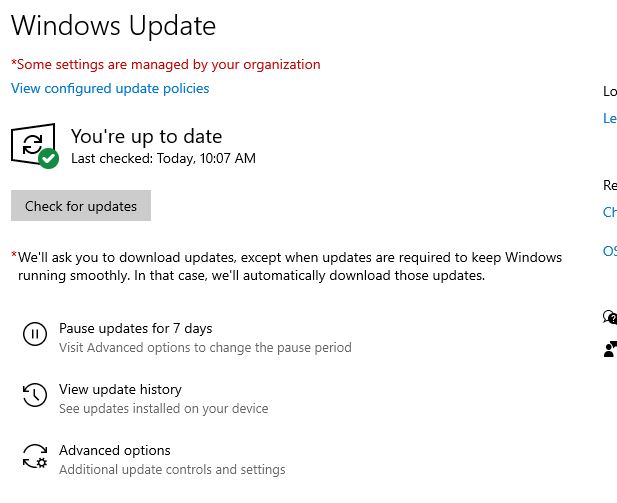
Task: Click the truncated 'Le' link on right
Action: 610,118
